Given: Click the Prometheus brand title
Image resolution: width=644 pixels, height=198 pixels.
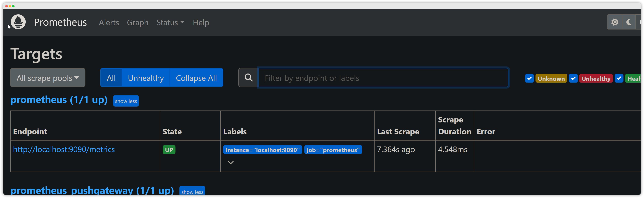Looking at the screenshot, I should click(60, 22).
